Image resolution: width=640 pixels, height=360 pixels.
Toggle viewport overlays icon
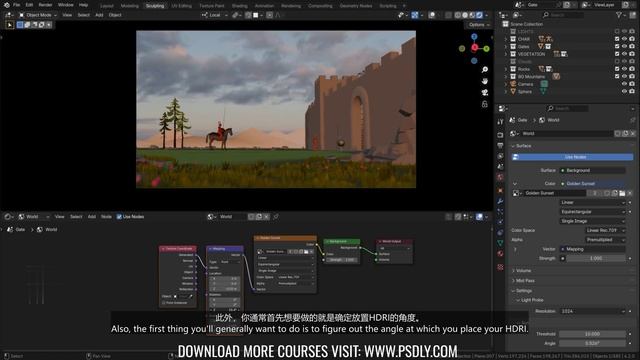(431, 15)
